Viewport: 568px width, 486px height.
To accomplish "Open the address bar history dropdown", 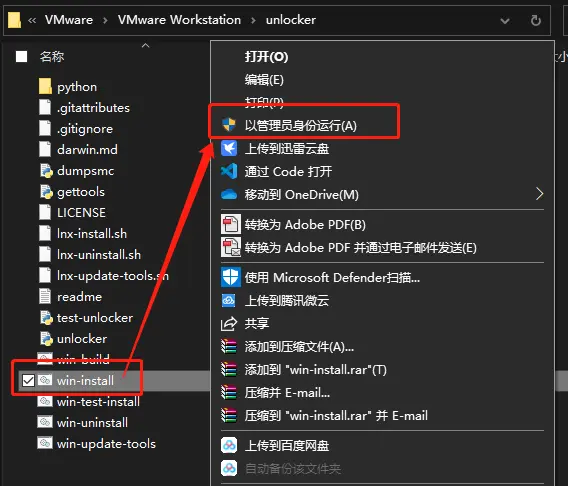I will click(x=505, y=21).
